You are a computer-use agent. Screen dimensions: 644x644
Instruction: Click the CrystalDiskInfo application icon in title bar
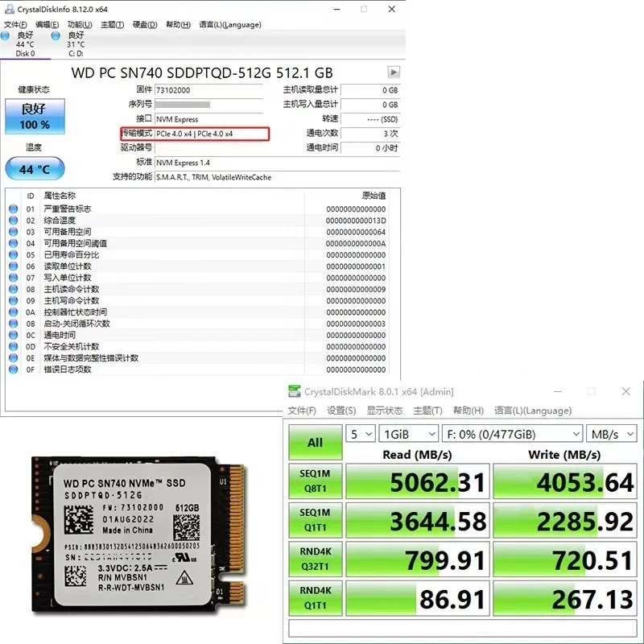[10, 9]
